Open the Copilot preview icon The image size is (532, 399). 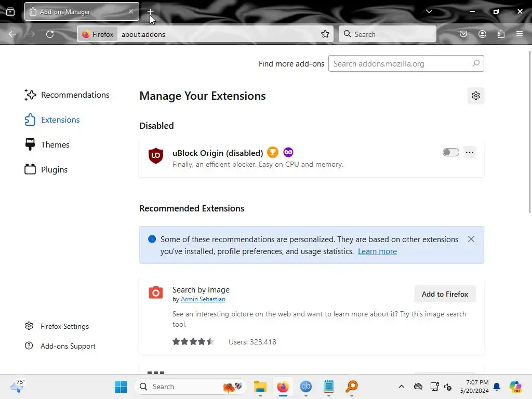coord(515,387)
